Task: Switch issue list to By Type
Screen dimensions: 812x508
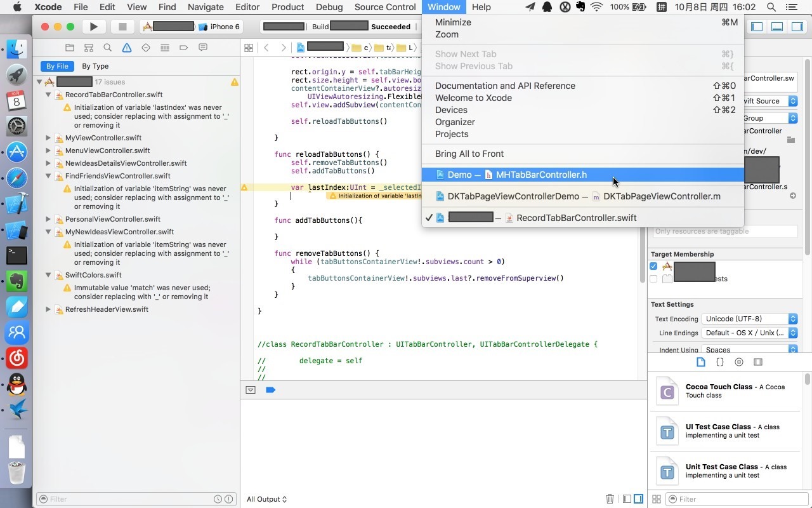Action: pyautogui.click(x=95, y=66)
